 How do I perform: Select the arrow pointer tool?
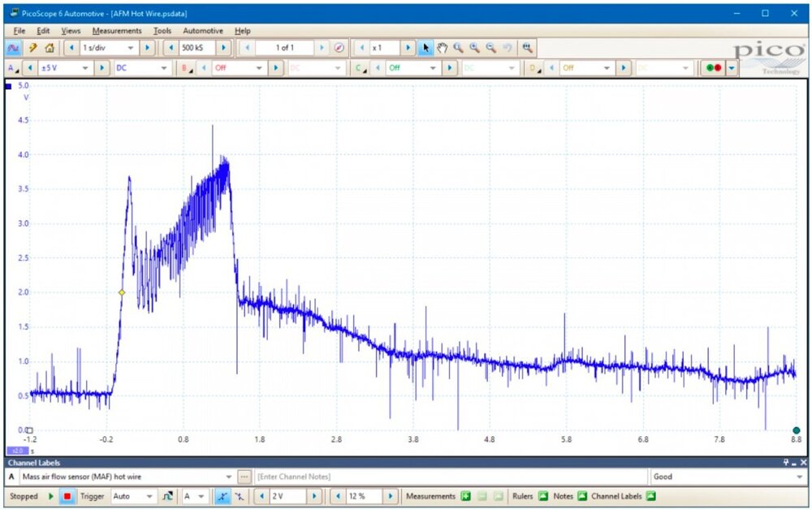point(426,48)
